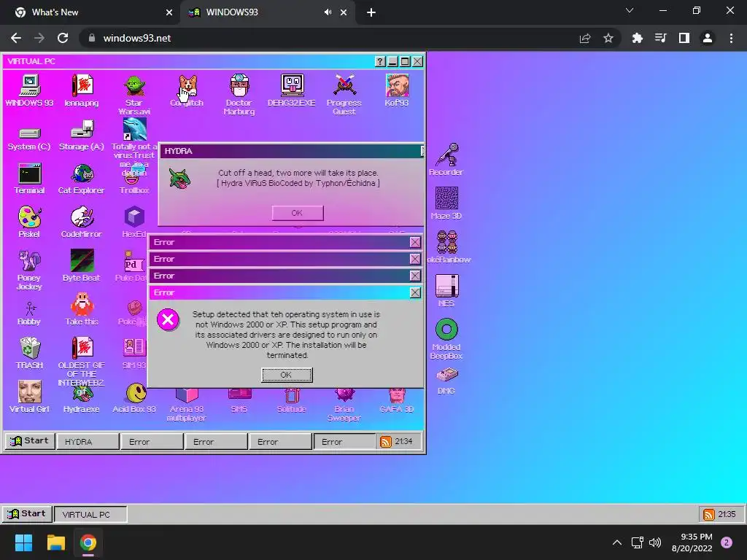Image resolution: width=747 pixels, height=560 pixels.
Task: Launch the Piskel paint palette icon
Action: tap(29, 217)
